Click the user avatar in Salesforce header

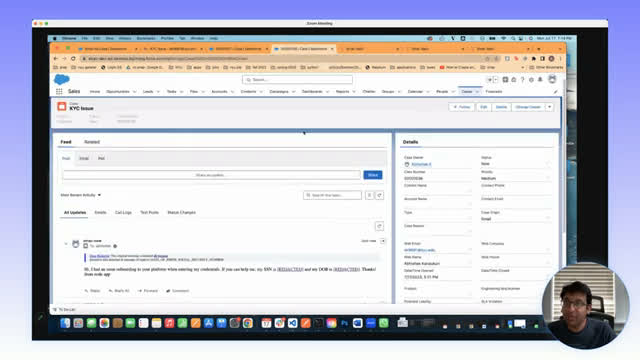[x=552, y=79]
